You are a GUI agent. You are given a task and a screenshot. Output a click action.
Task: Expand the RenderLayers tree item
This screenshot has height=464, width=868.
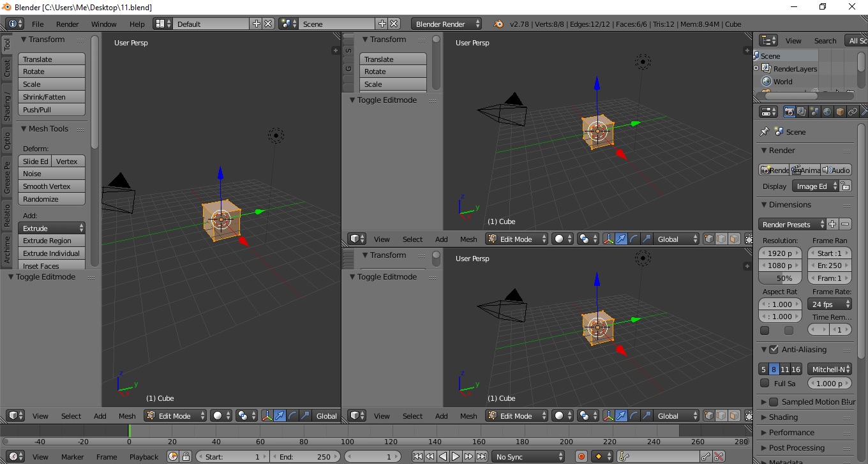[x=757, y=68]
